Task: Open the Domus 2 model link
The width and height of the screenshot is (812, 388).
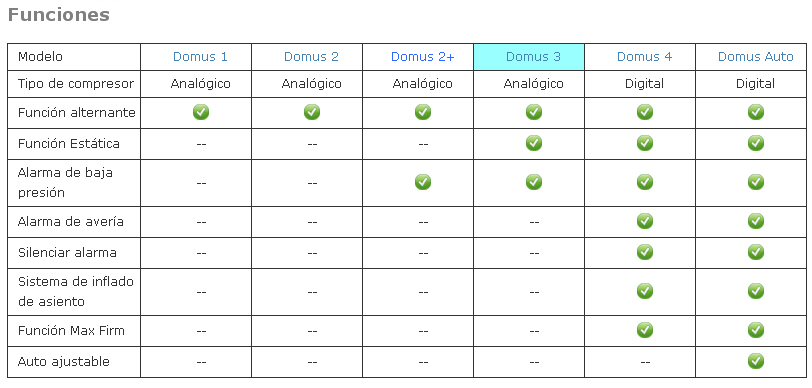Action: (x=311, y=57)
